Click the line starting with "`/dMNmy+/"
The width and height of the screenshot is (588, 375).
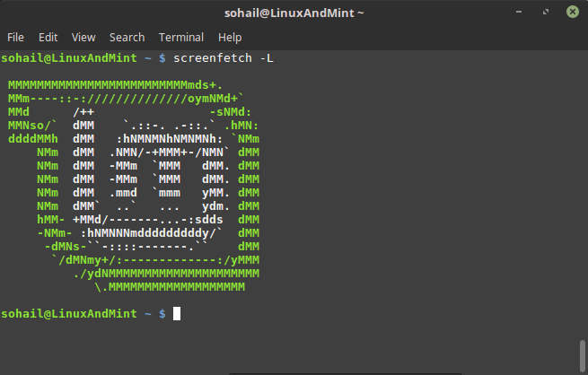[x=155, y=260]
